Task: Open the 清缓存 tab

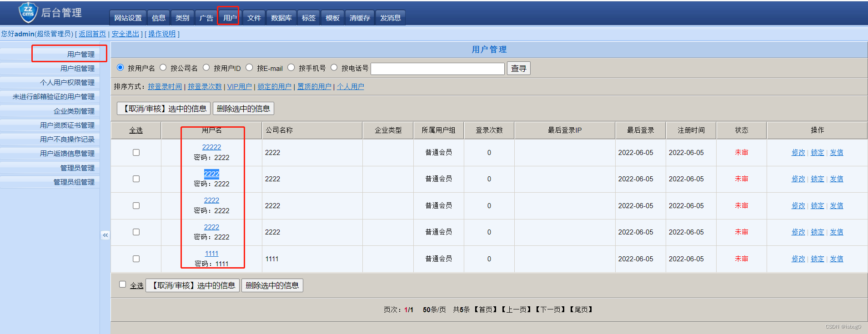Action: (x=360, y=18)
